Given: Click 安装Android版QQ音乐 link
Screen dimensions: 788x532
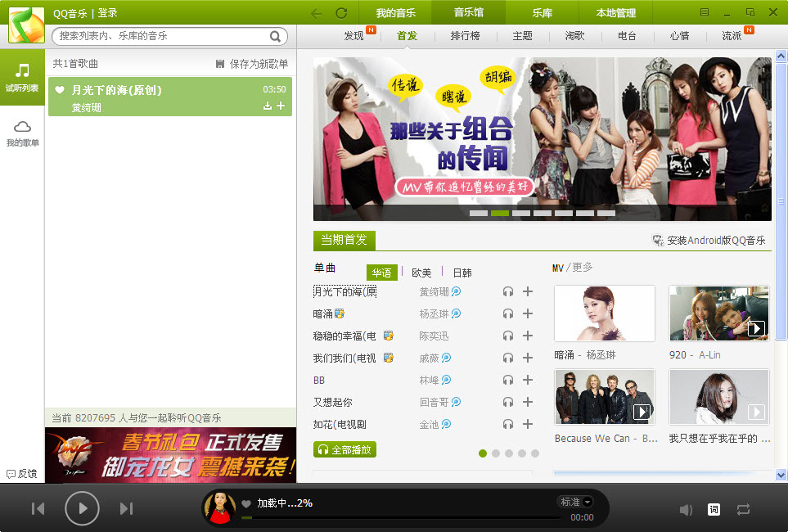Looking at the screenshot, I should 709,241.
